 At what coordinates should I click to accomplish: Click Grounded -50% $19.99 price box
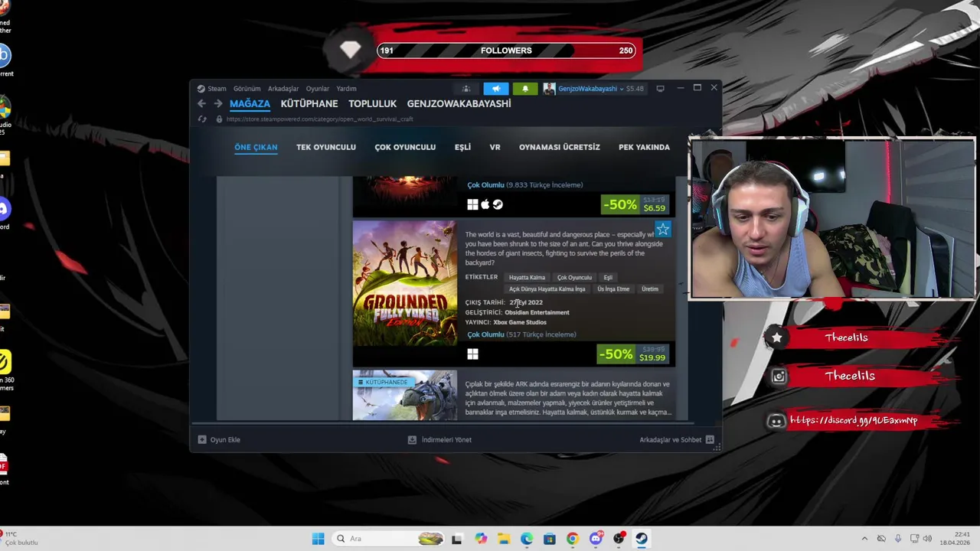633,354
